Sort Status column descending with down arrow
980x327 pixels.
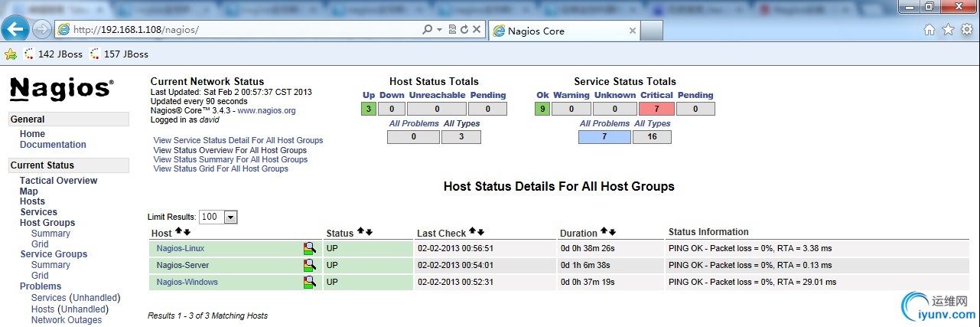(x=369, y=232)
